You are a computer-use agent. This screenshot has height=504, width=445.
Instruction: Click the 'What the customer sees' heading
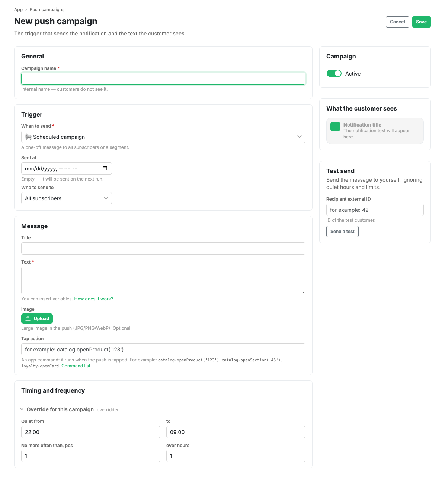coord(362,108)
